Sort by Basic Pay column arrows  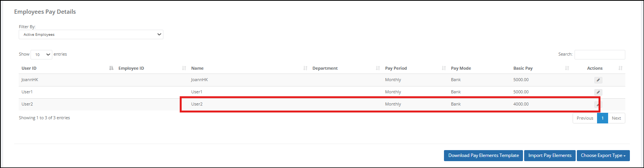[x=567, y=68]
